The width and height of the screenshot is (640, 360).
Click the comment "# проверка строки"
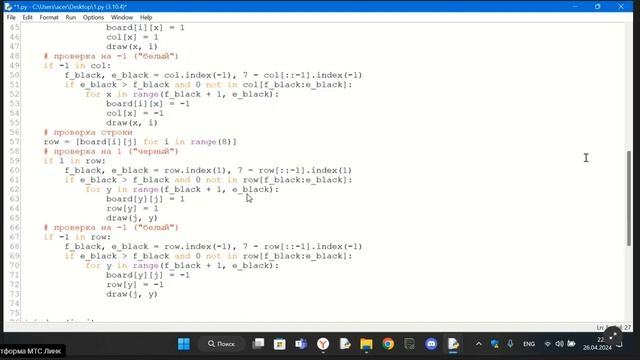point(88,132)
